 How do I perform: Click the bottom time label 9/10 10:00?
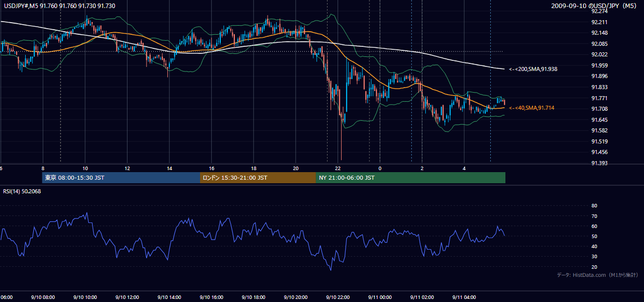(85, 297)
